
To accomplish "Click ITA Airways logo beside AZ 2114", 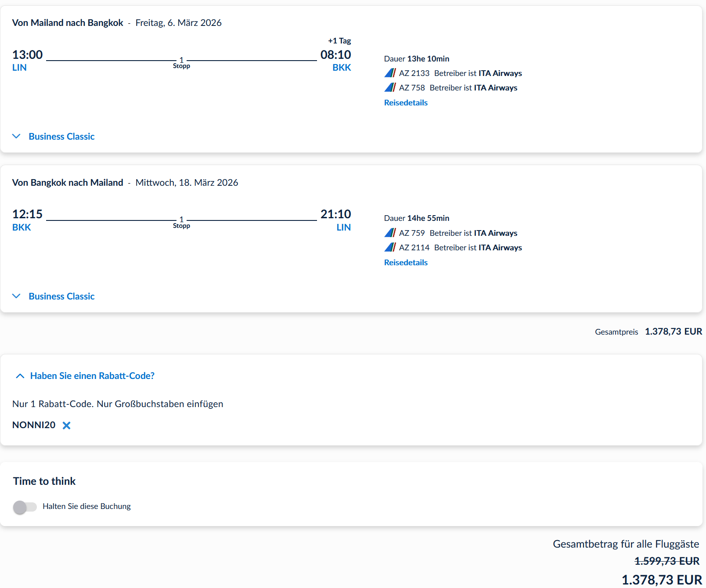I will click(x=390, y=247).
